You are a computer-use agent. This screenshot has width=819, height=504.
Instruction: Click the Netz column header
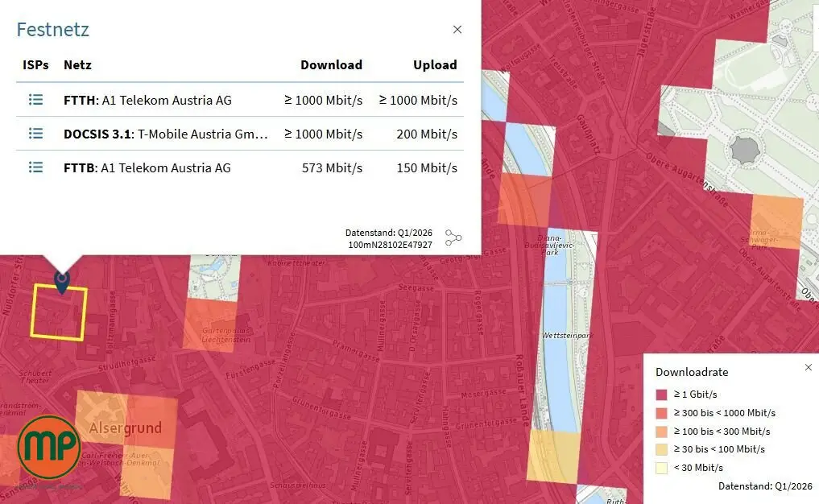[x=77, y=64]
